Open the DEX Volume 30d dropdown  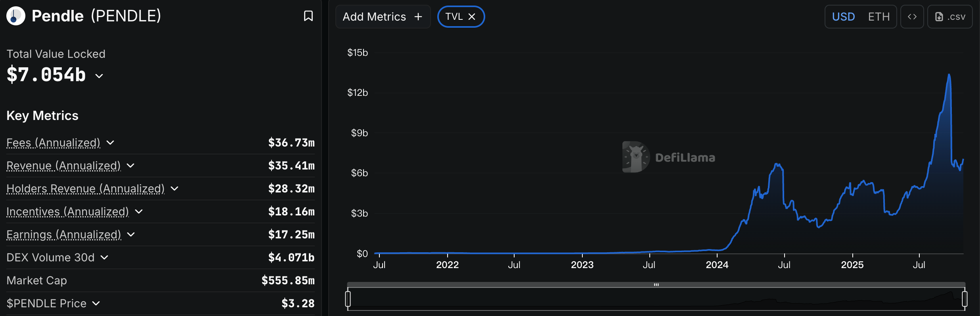[x=104, y=257]
